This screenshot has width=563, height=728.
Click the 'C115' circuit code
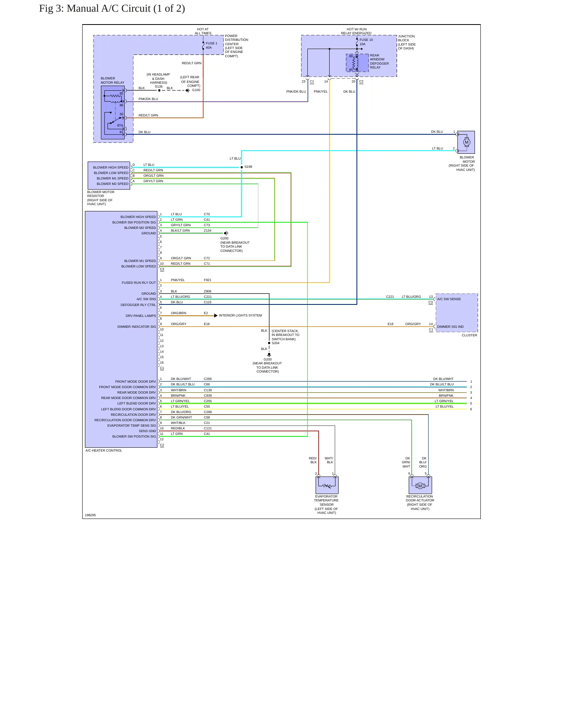pyautogui.click(x=207, y=302)
